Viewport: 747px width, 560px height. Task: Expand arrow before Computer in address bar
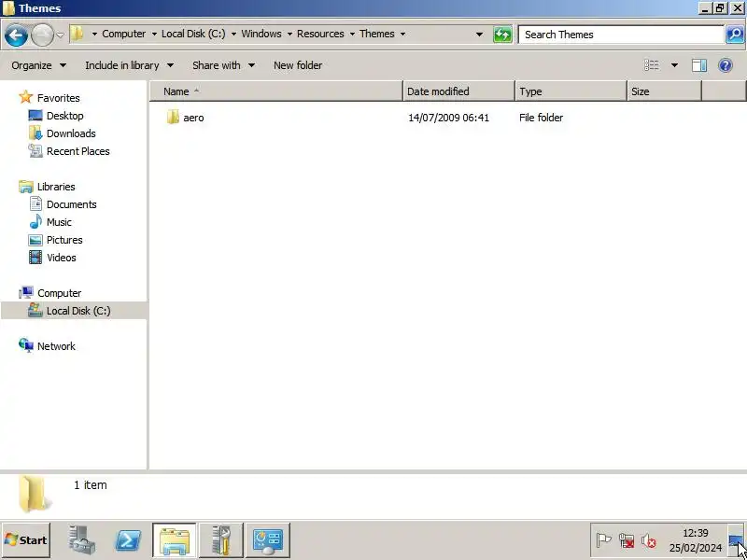94,35
